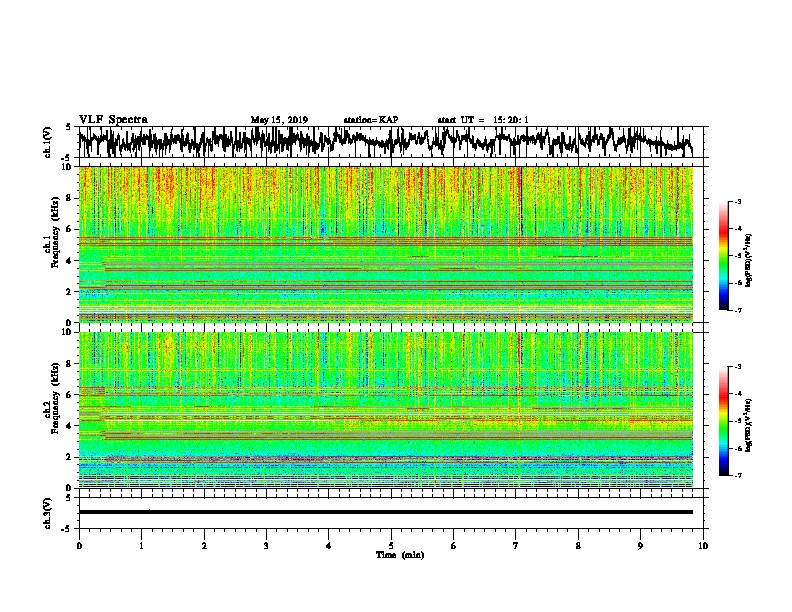Screen dimensions: 792x612
Task: Click time axis tick label "5"
Action: 391,546
